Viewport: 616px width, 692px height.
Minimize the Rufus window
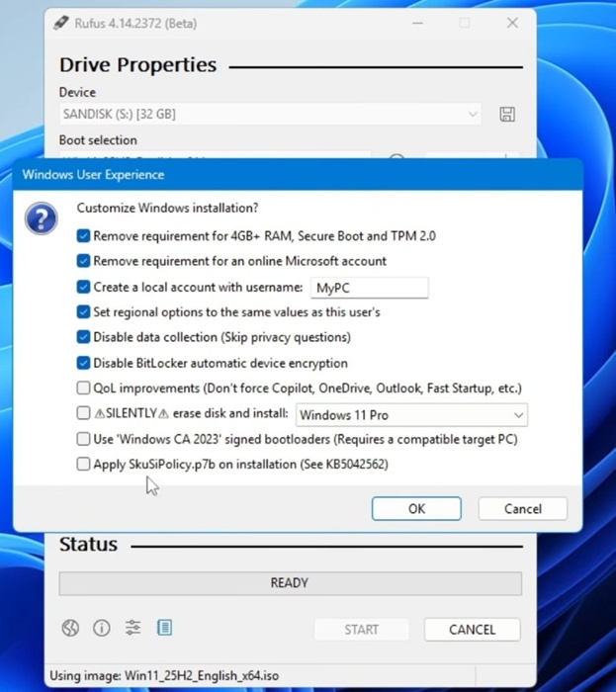pos(418,23)
